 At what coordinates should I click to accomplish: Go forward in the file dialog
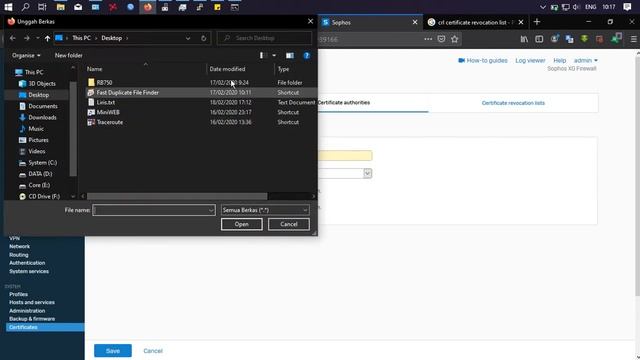27,38
